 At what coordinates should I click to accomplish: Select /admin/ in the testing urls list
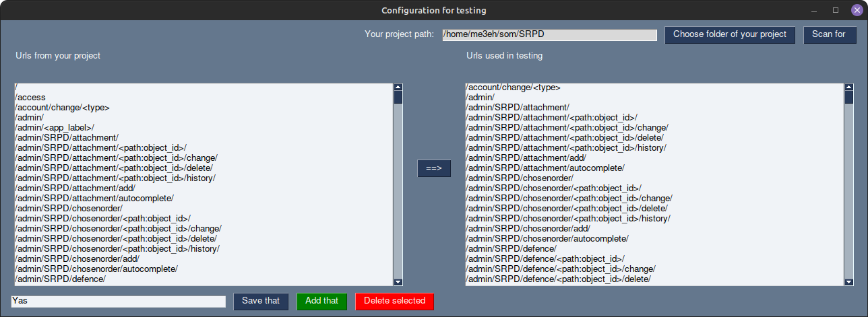pyautogui.click(x=654, y=98)
